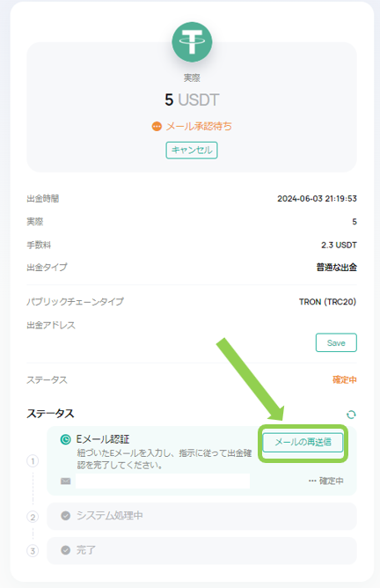380x588 pixels.
Task: Click the orange pending status dots icon
Action: click(x=157, y=127)
